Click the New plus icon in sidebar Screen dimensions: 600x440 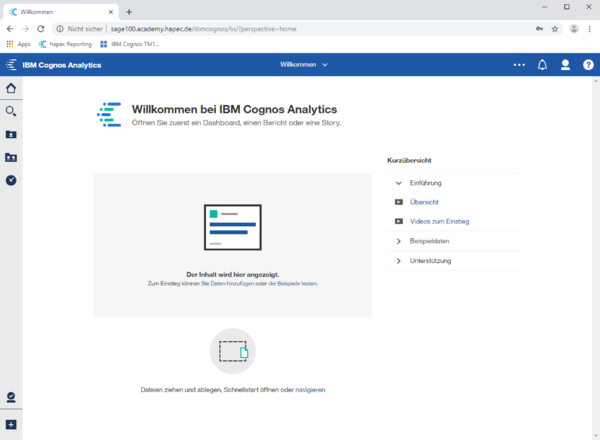pos(11,424)
